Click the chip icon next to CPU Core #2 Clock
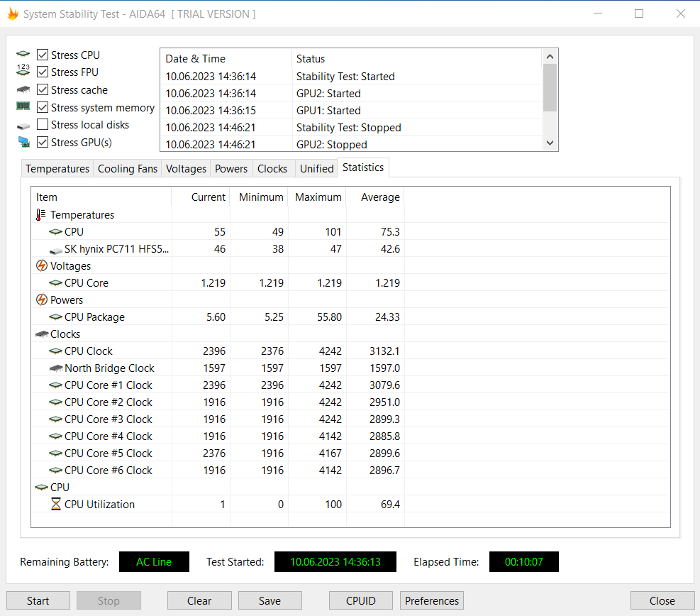Image resolution: width=700 pixels, height=616 pixels. pyautogui.click(x=55, y=402)
